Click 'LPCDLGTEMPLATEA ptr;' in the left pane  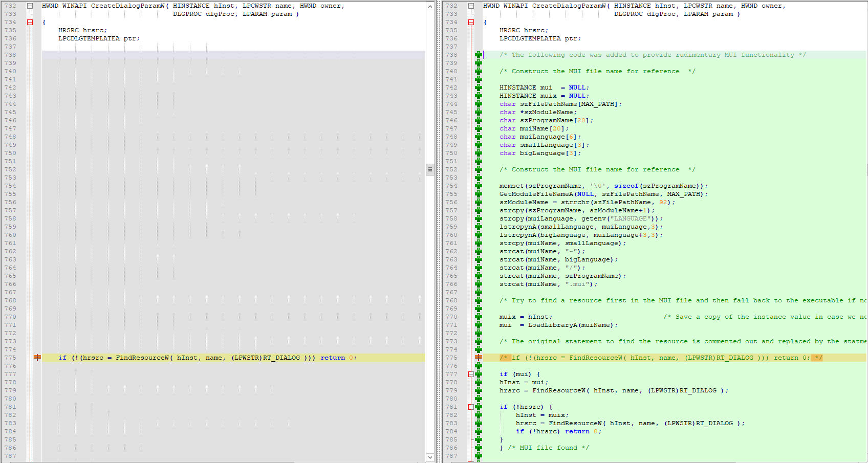click(x=99, y=38)
